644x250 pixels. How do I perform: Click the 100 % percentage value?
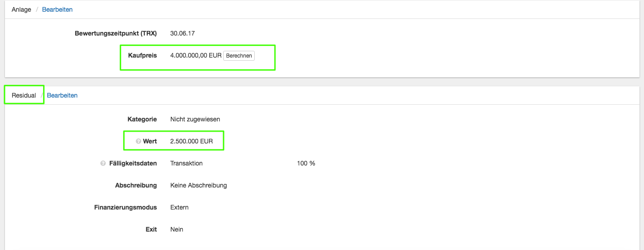(x=306, y=163)
